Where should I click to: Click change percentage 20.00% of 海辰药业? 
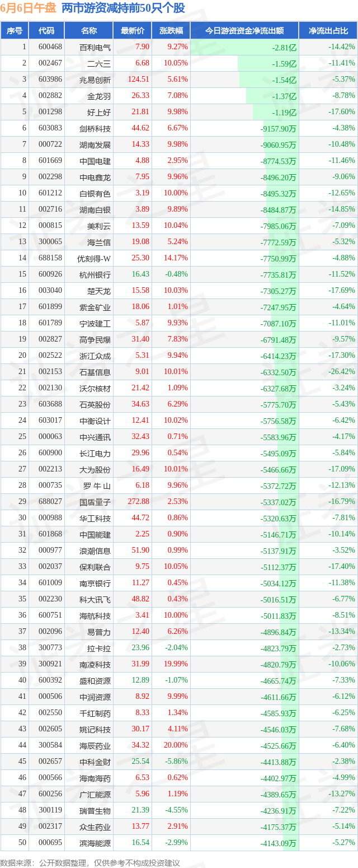pyautogui.click(x=177, y=745)
